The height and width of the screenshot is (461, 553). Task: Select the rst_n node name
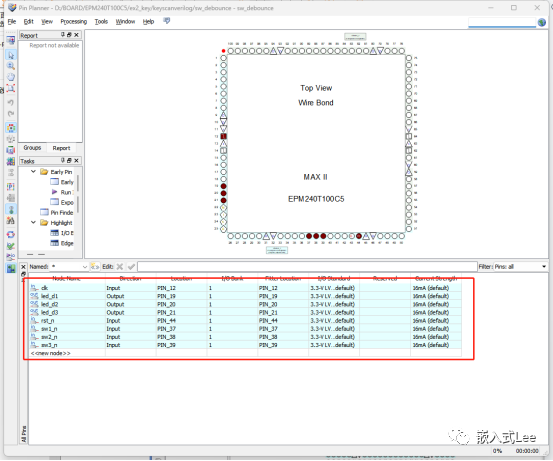pos(48,321)
